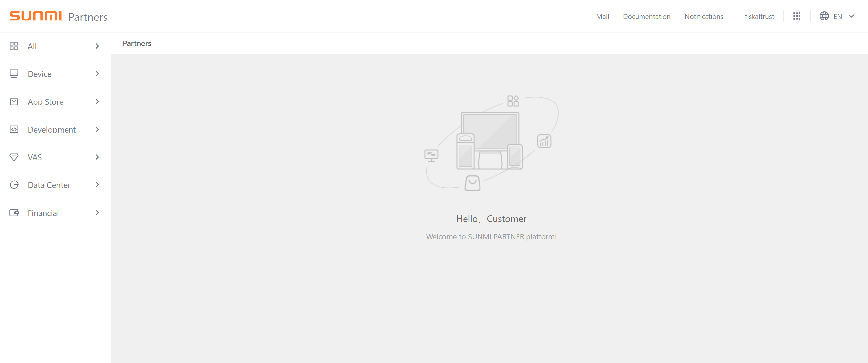Click the App Store bag icon

click(14, 101)
